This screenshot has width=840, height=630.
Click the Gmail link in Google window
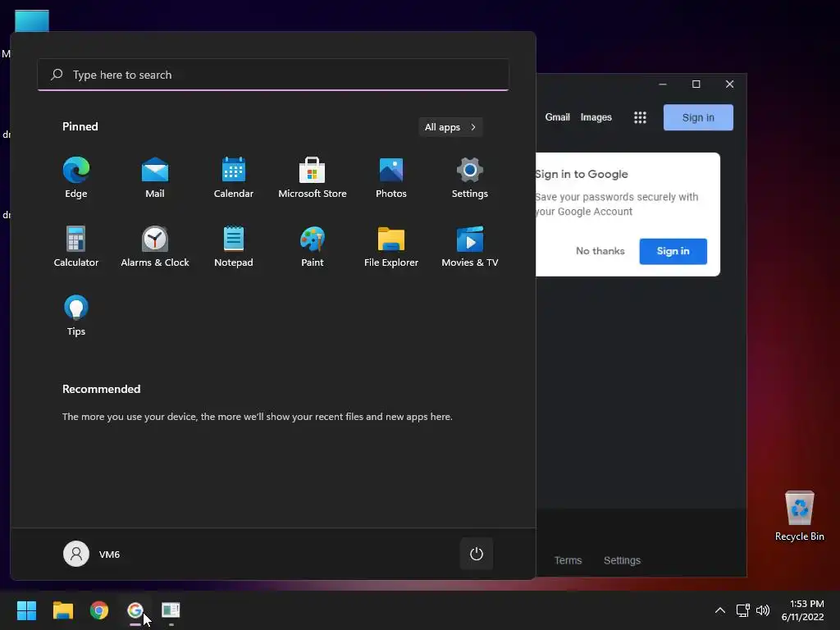[557, 117]
